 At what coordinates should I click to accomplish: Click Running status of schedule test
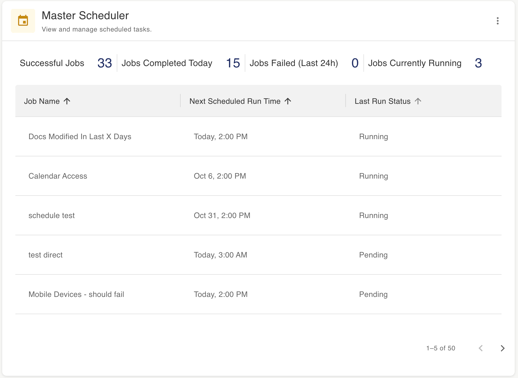[x=373, y=216]
